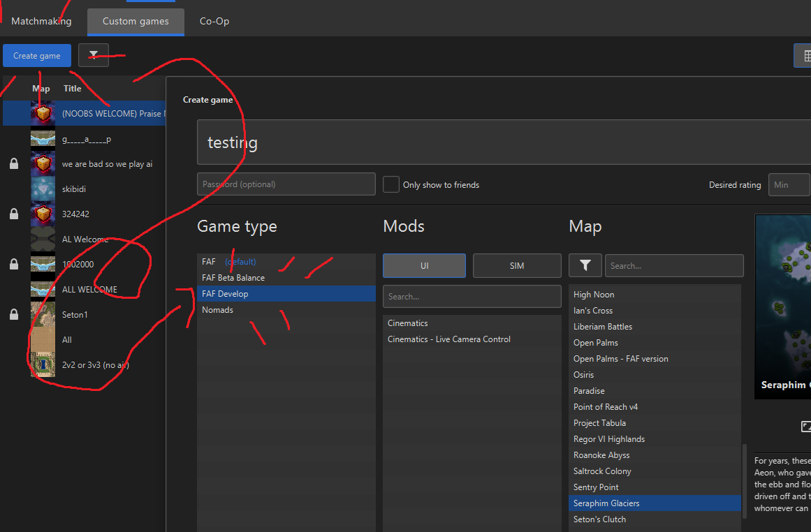Click the Map search field
The height and width of the screenshot is (532, 811).
(674, 265)
